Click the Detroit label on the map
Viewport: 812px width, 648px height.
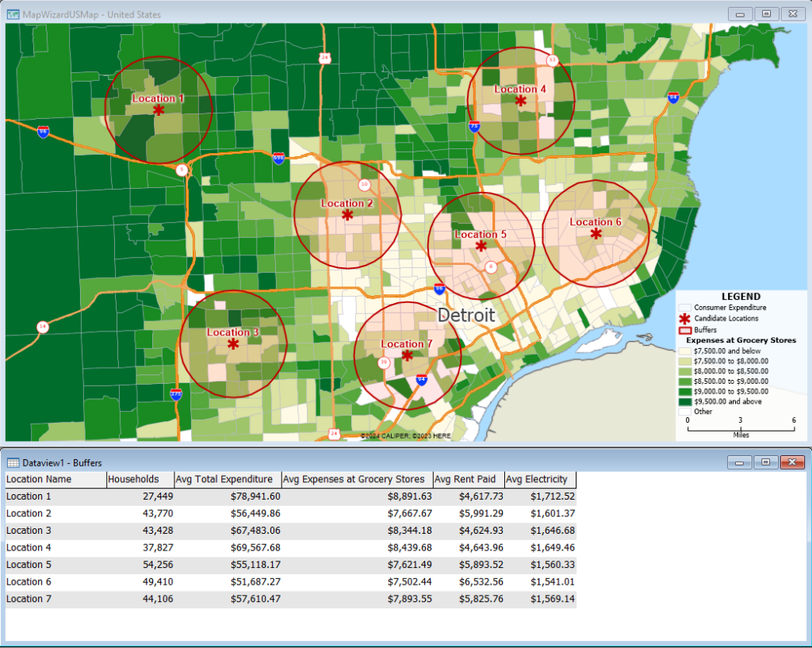466,315
